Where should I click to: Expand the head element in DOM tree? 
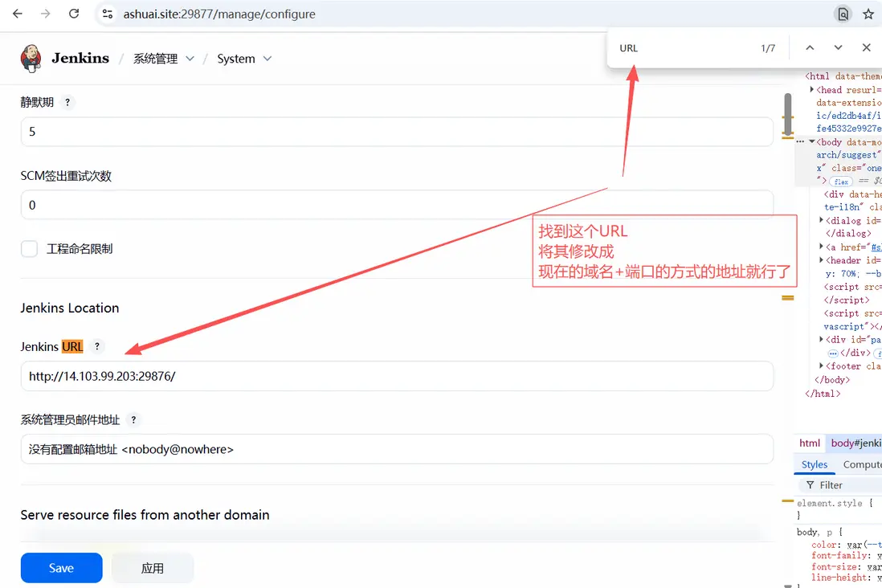811,89
